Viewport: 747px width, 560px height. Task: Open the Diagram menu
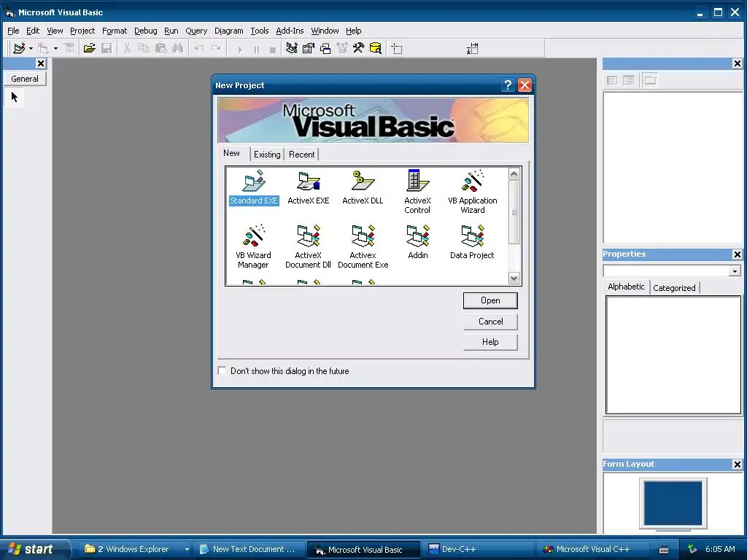click(228, 31)
